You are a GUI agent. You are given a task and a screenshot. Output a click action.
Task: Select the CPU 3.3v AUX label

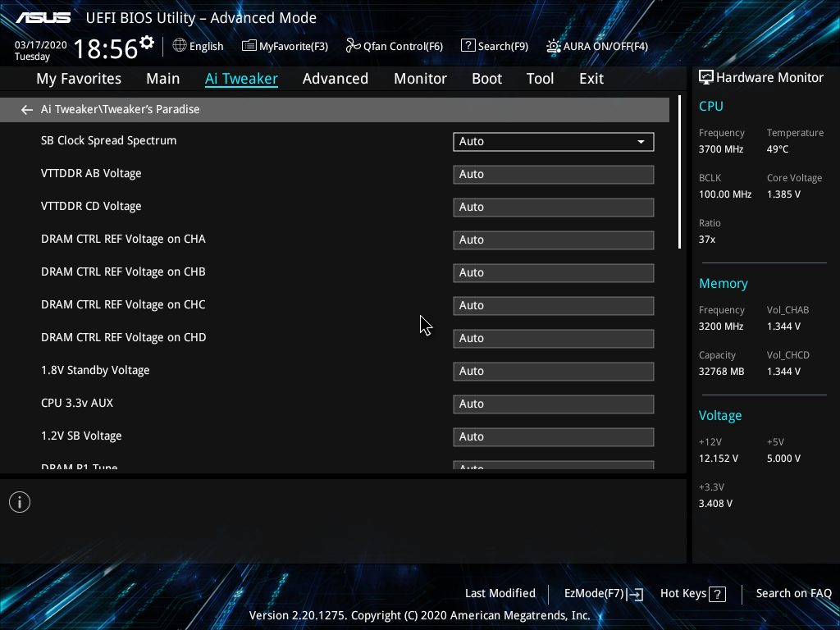click(x=77, y=403)
